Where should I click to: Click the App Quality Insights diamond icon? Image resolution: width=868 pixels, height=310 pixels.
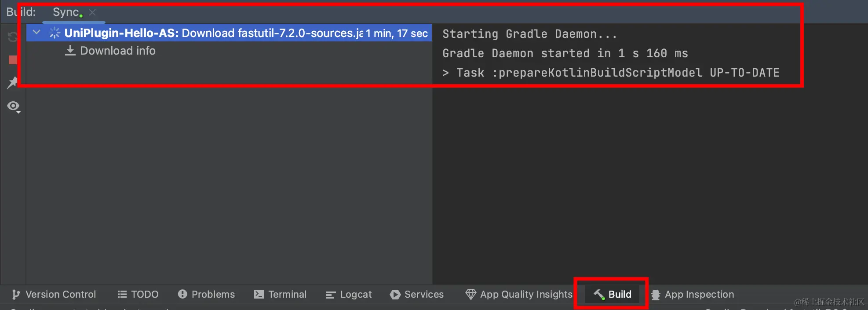pyautogui.click(x=470, y=294)
